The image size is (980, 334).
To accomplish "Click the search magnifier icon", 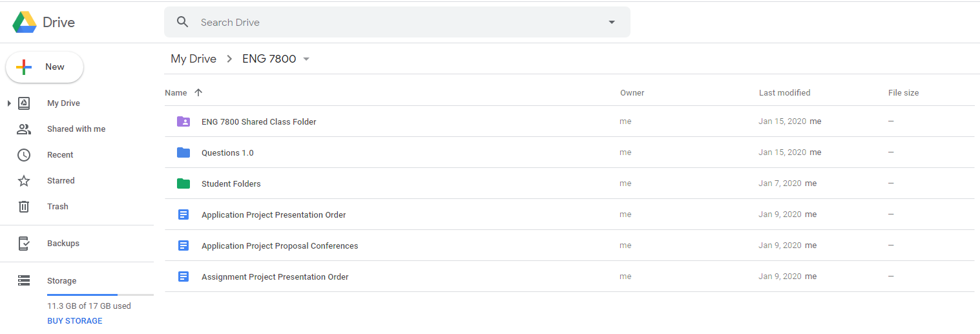I will (183, 22).
